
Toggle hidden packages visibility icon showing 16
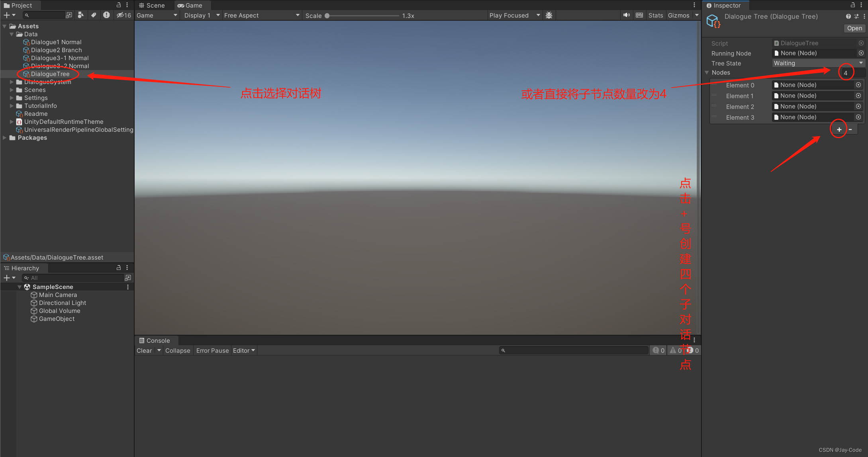click(123, 15)
